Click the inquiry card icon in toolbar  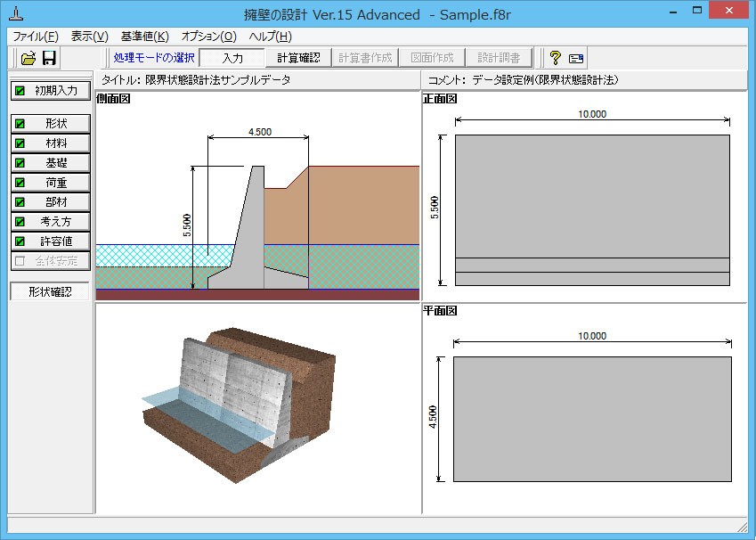pyautogui.click(x=576, y=59)
